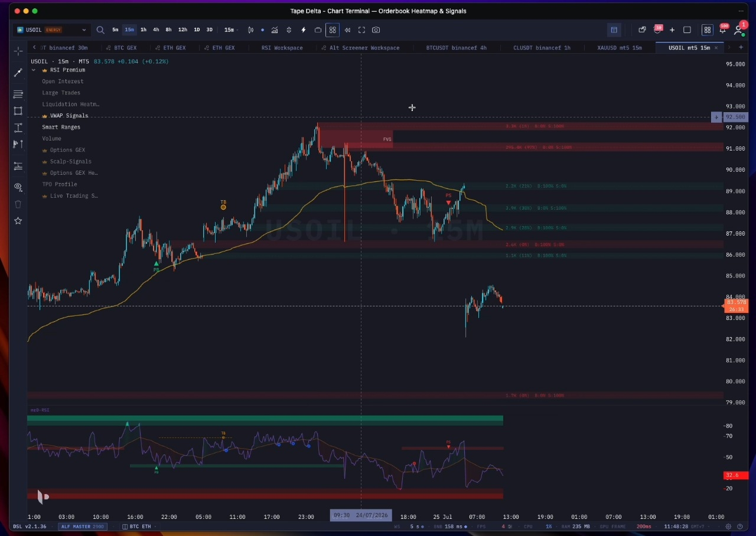This screenshot has width=756, height=536.
Task: Click the lightning bolt quick-trade icon
Action: point(304,30)
